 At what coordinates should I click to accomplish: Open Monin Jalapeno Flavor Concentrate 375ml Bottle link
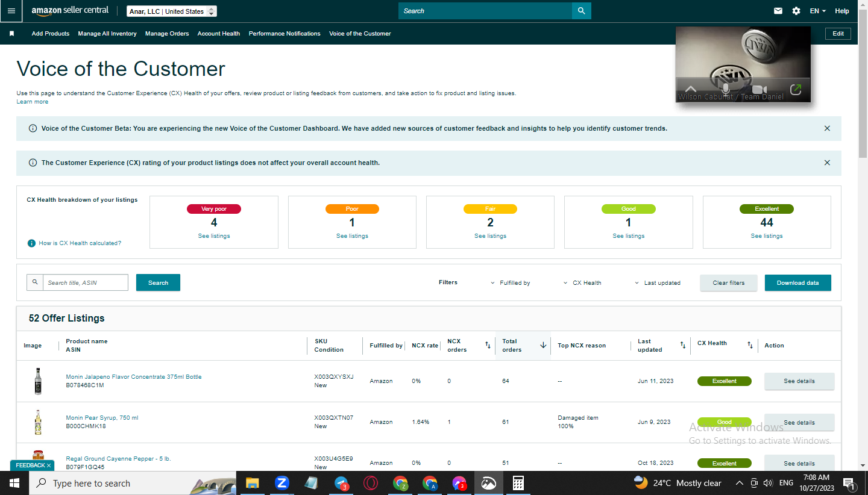pos(134,377)
